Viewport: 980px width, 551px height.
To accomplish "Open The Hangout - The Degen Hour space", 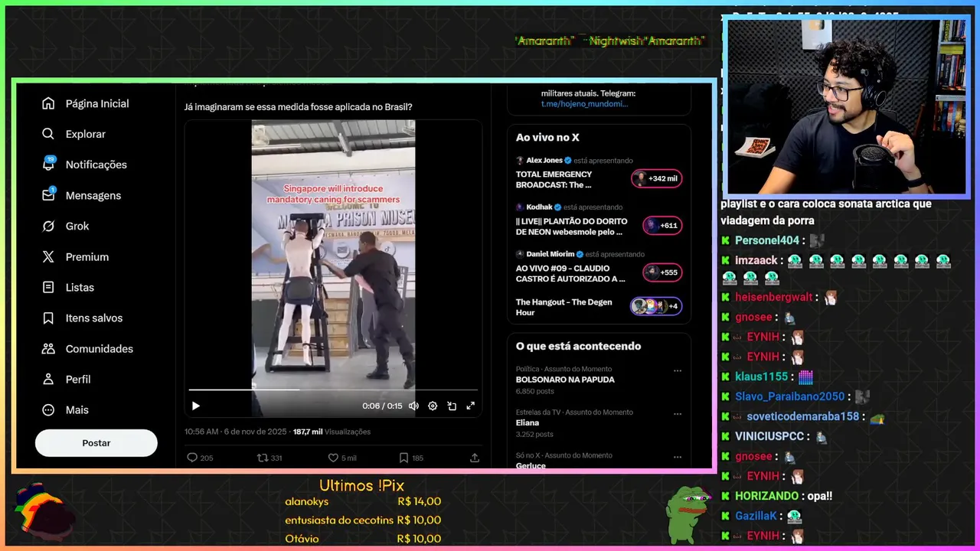I will pos(599,307).
